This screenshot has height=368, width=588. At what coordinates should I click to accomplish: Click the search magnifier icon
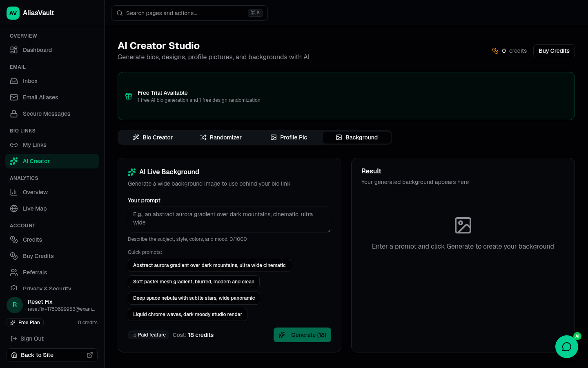pos(120,13)
